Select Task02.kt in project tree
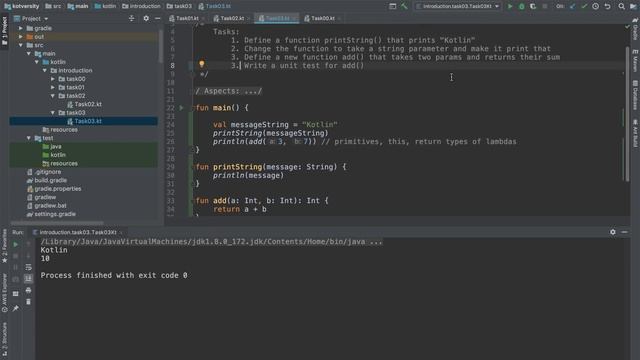 [84, 104]
